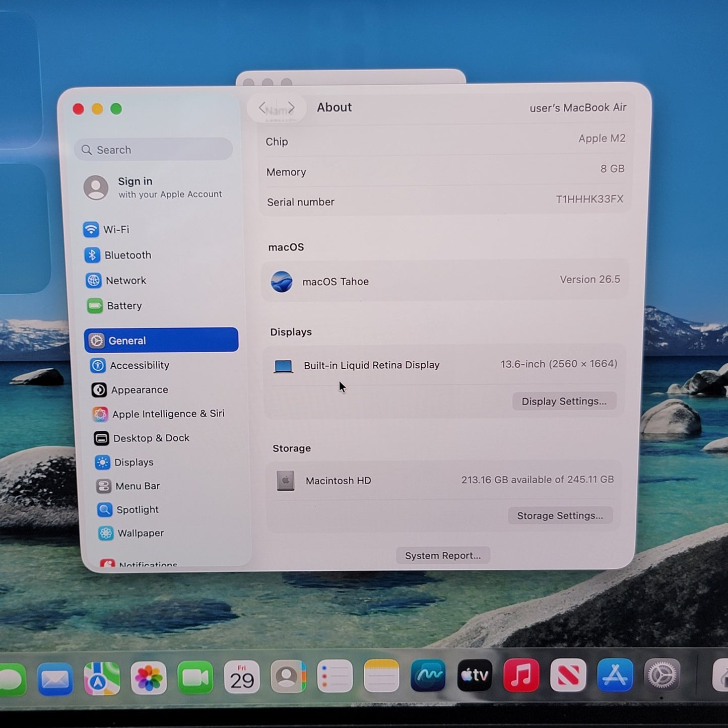Launch App Store from the Dock
728x728 pixels.
point(615,675)
